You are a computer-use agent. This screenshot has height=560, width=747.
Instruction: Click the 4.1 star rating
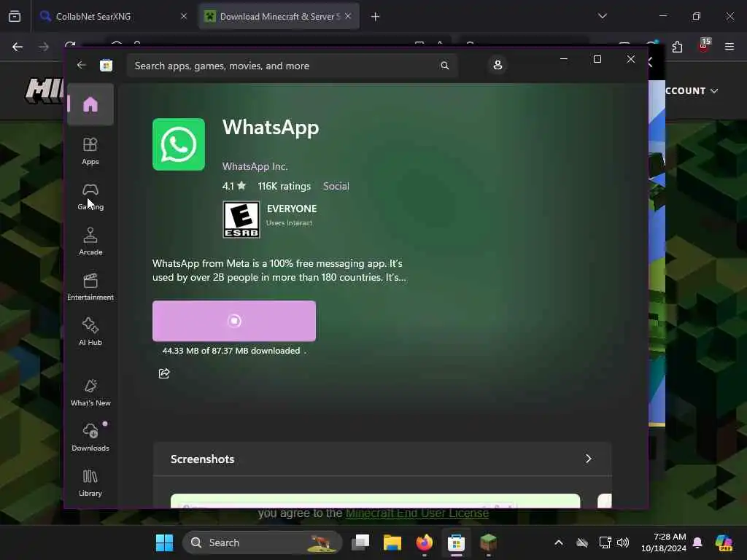tap(234, 186)
